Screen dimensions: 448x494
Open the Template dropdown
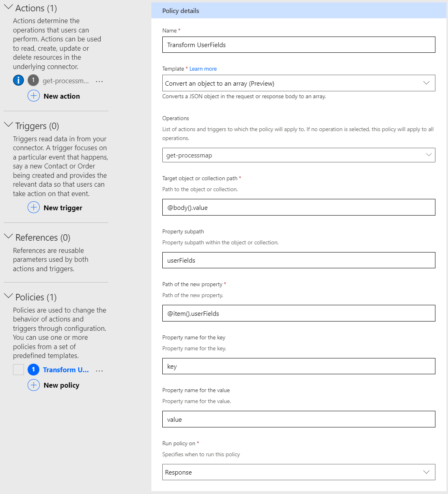299,83
